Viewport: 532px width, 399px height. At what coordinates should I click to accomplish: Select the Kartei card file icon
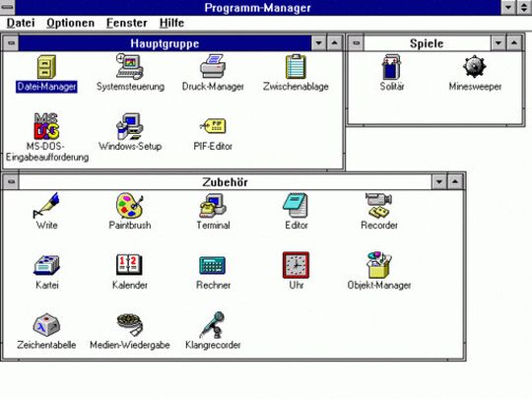tap(46, 265)
